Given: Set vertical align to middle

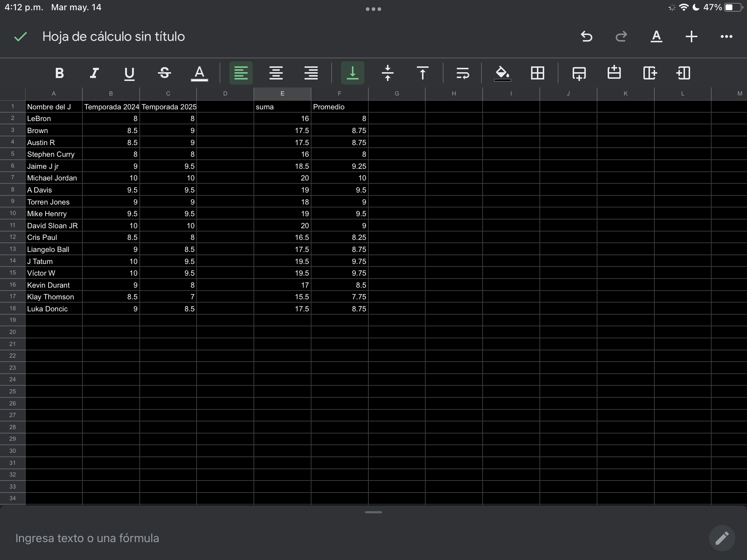Looking at the screenshot, I should pyautogui.click(x=388, y=73).
